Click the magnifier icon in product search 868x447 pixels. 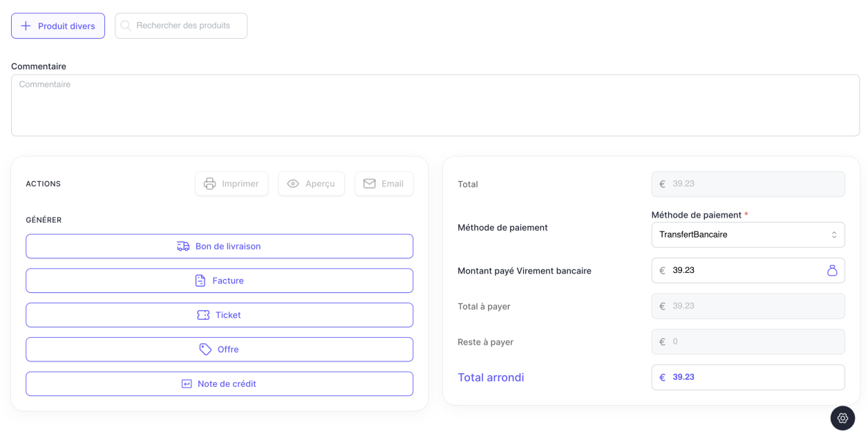point(126,25)
